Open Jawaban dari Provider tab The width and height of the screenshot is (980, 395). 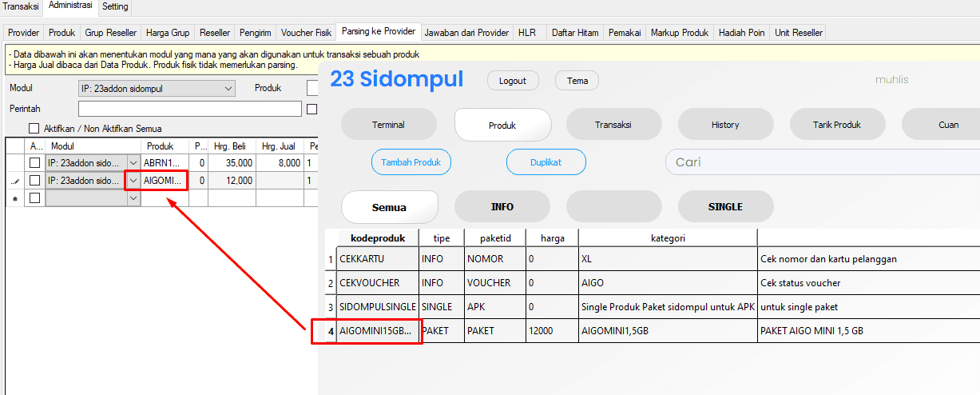pyautogui.click(x=466, y=33)
